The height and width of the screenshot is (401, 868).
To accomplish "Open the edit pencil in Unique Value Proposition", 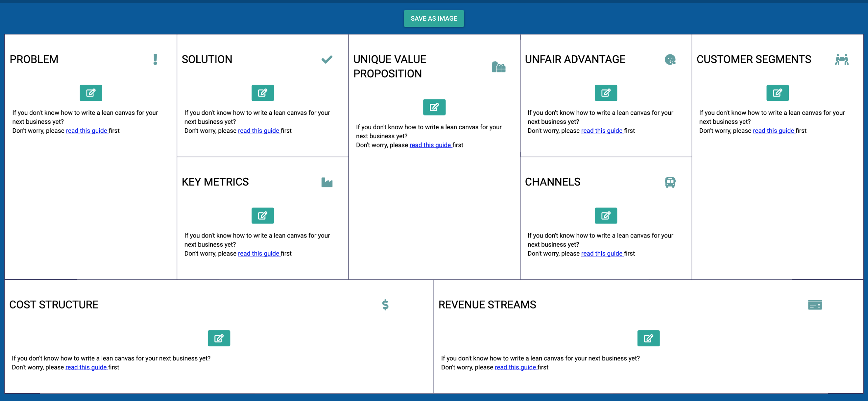I will (434, 107).
